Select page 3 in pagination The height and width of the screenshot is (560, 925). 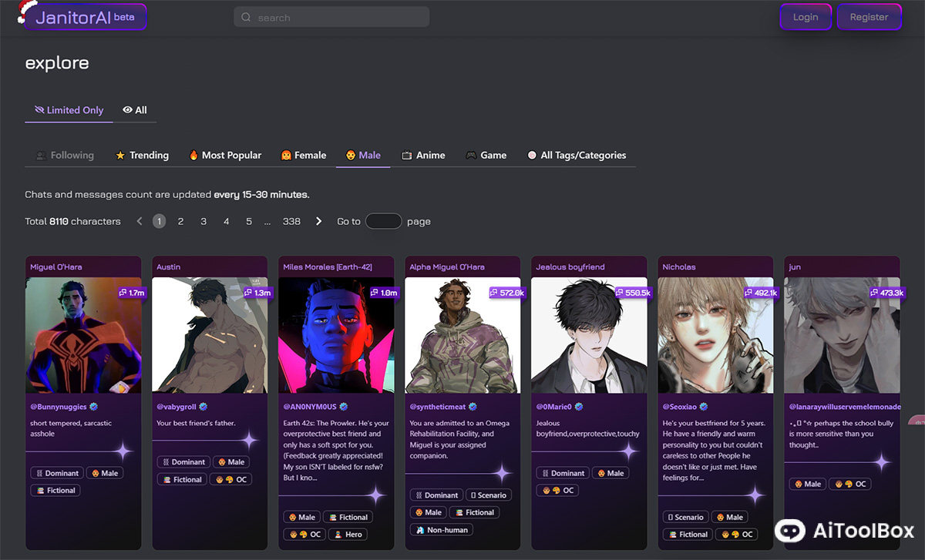[x=203, y=221]
